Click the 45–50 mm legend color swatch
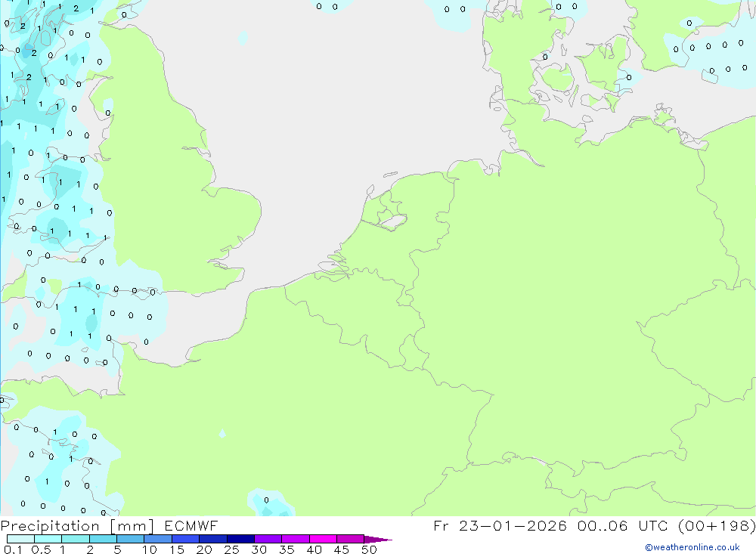756x554 pixels. [x=351, y=539]
